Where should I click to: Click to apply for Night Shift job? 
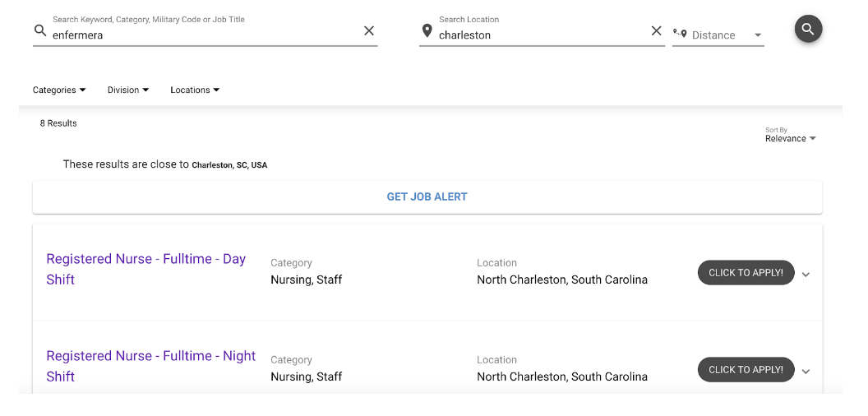[x=746, y=370]
